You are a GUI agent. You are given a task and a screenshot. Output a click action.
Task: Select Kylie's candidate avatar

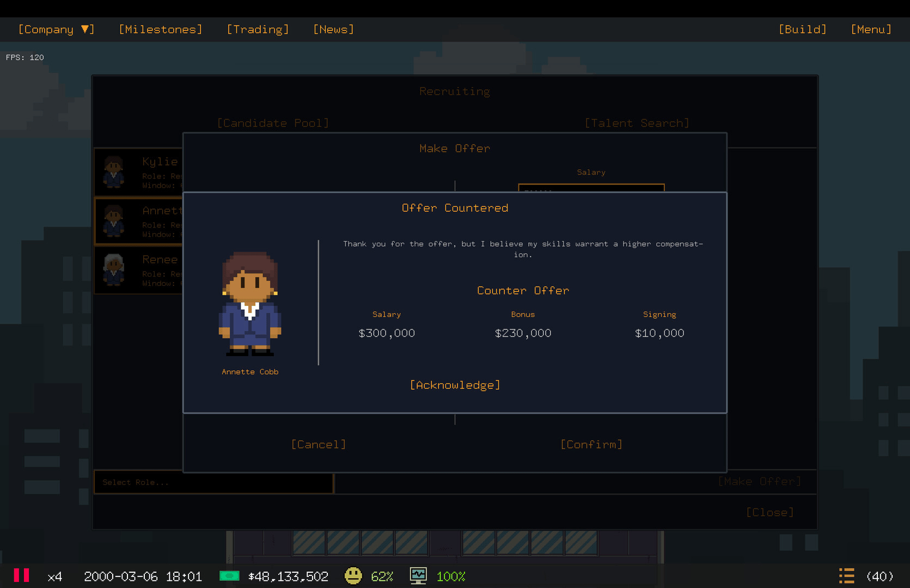tap(114, 171)
